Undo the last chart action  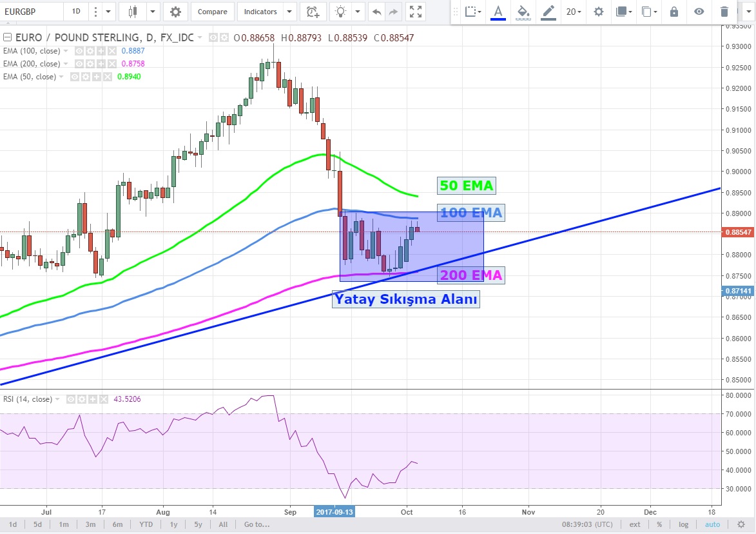377,12
